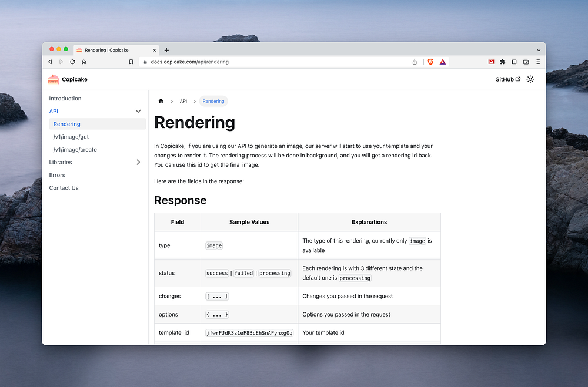Open Brave Shields lion icon
588x387 pixels.
[430, 62]
